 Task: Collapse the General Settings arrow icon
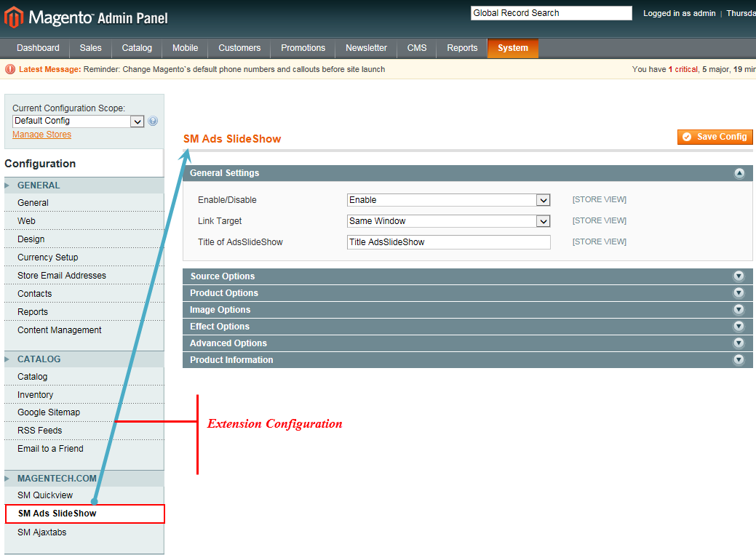click(739, 173)
